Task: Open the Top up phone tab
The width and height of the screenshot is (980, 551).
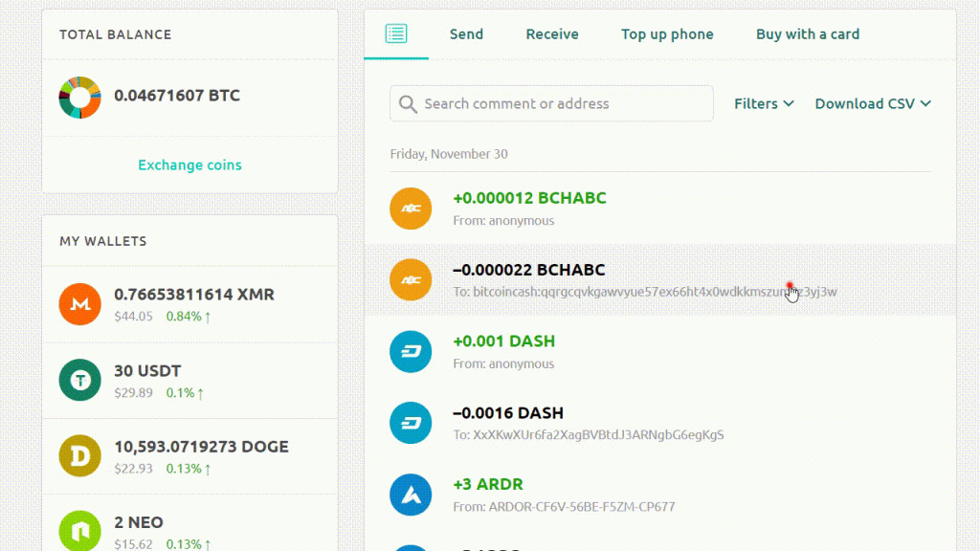Action: coord(667,34)
